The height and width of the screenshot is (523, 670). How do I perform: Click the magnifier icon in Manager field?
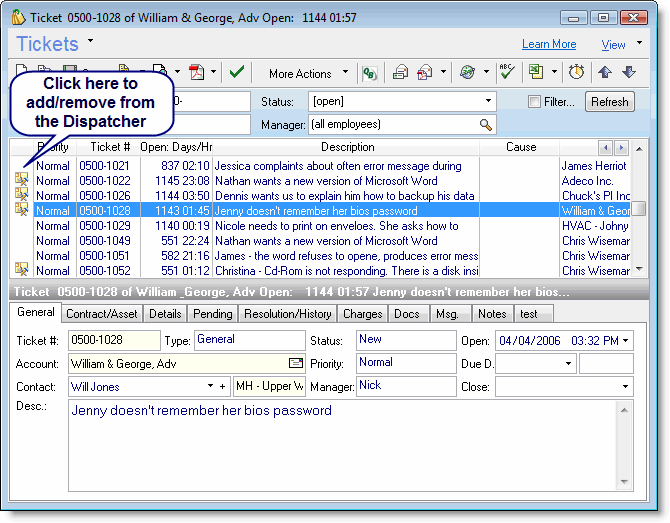tap(486, 125)
